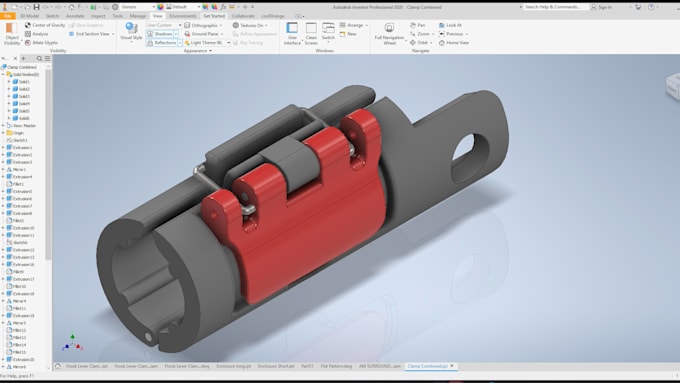Select the Zoom tool
The image size is (680, 383).
[x=420, y=34]
